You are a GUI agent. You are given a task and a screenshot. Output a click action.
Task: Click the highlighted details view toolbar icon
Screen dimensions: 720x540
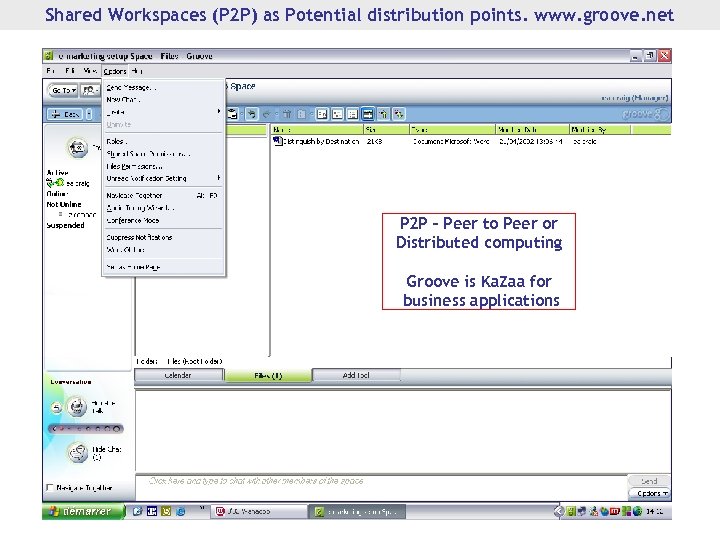pos(368,114)
